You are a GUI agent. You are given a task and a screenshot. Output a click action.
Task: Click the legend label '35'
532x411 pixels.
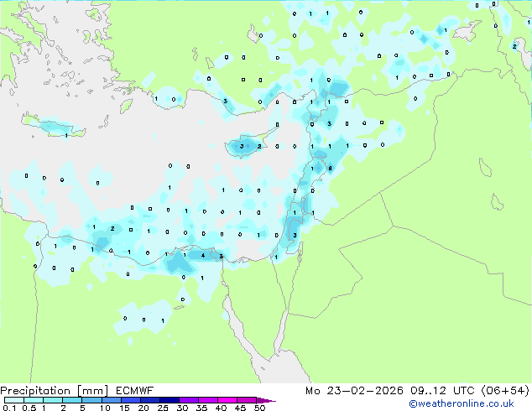(201, 408)
